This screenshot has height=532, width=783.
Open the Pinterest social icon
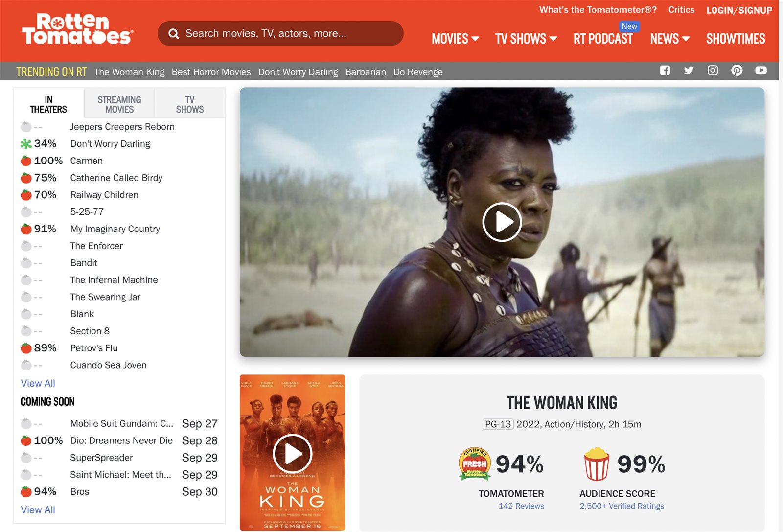click(x=737, y=70)
